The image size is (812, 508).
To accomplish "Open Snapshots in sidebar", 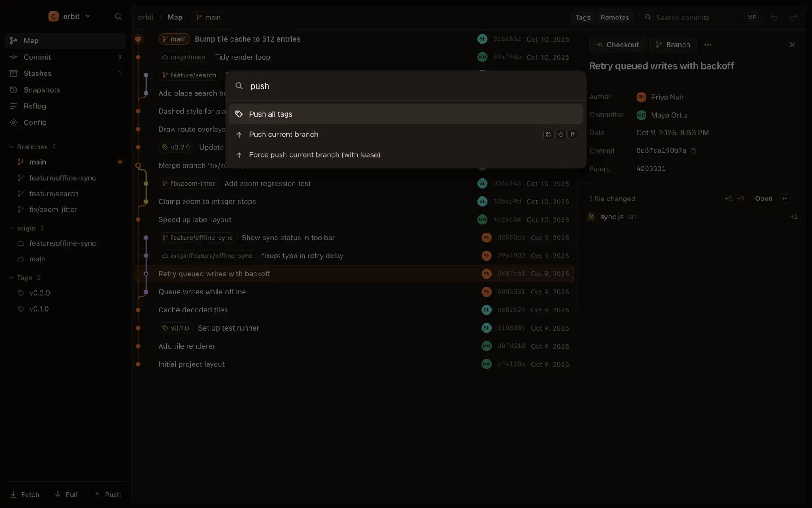I will [x=65, y=90].
